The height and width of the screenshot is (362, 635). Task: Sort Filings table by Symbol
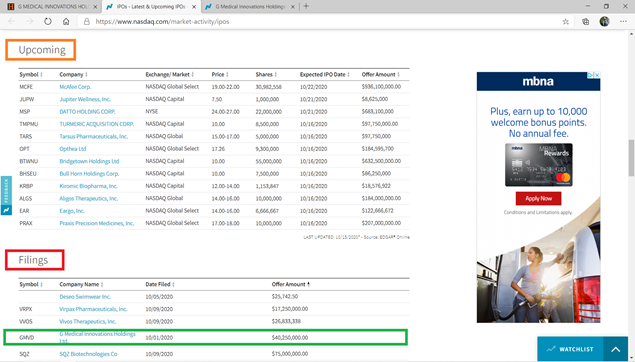pos(31,284)
